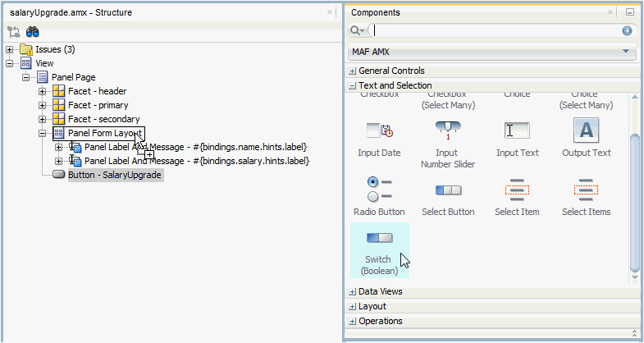This screenshot has width=644, height=343.
Task: Click the freeze view toolbar icon in Structure
Action: click(14, 32)
